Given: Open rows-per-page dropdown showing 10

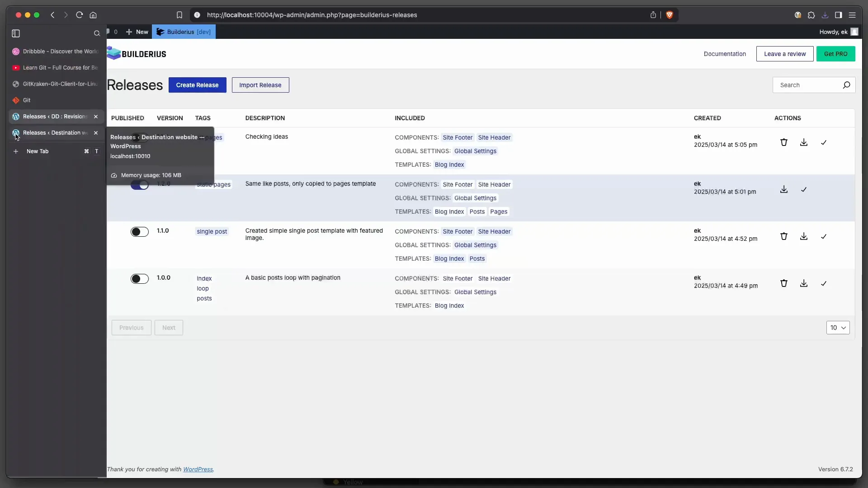Looking at the screenshot, I should click(x=838, y=328).
